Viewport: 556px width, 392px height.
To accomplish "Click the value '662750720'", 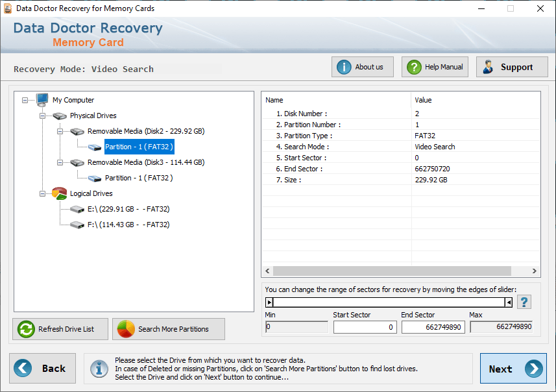I will 432,169.
